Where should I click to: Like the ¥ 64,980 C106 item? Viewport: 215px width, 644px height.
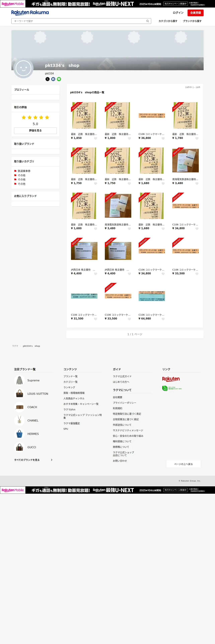[163, 319]
